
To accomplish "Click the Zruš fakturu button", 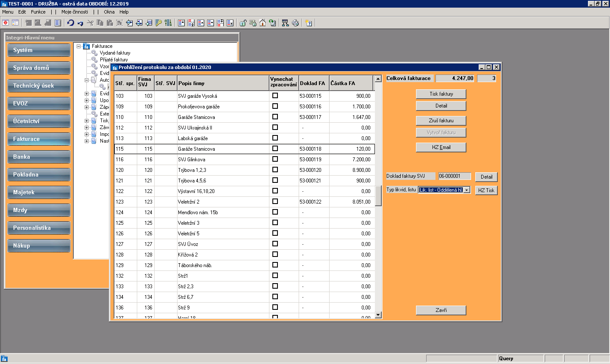I will (441, 121).
